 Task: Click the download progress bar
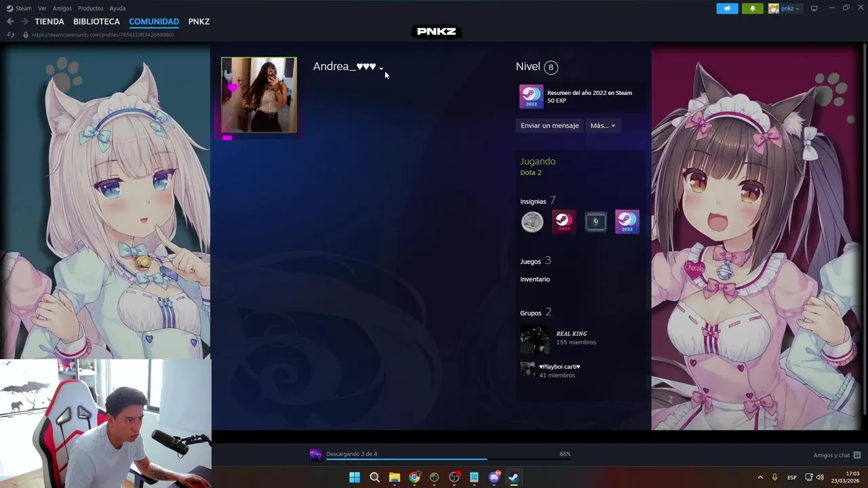click(448, 460)
